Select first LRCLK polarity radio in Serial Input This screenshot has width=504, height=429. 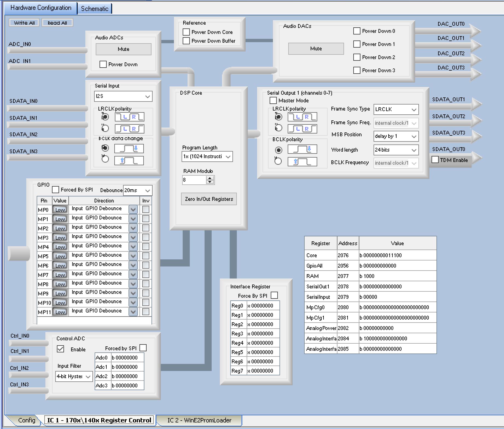click(105, 117)
